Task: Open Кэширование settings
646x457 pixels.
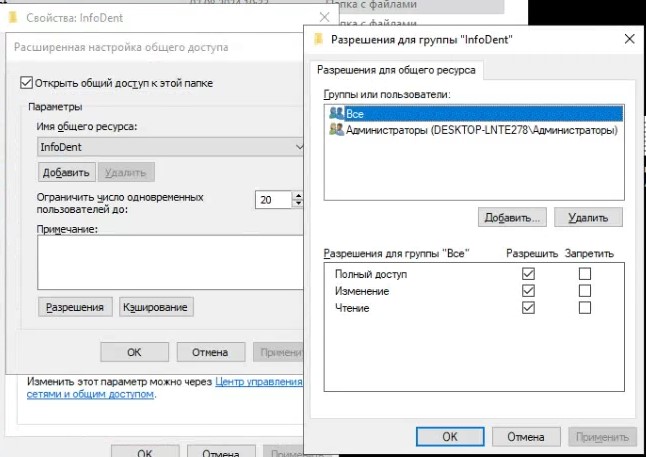Action: click(156, 307)
